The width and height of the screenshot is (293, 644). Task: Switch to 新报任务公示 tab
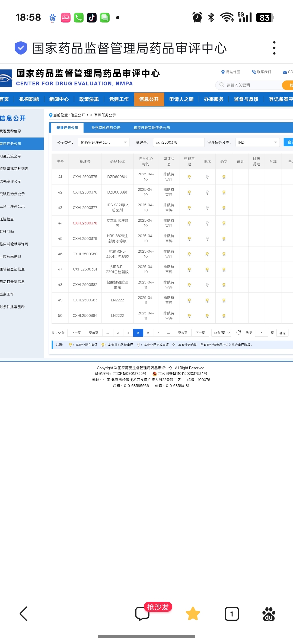67,128
